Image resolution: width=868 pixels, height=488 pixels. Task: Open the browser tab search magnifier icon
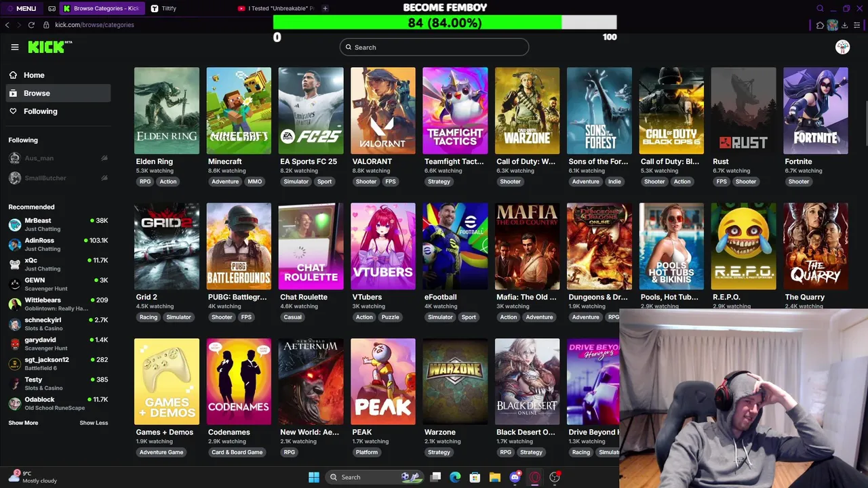820,8
